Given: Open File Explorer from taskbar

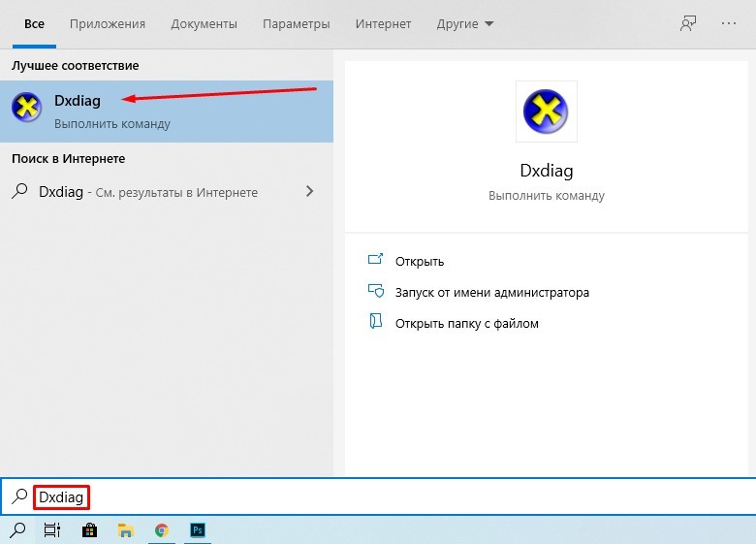Looking at the screenshot, I should [125, 530].
